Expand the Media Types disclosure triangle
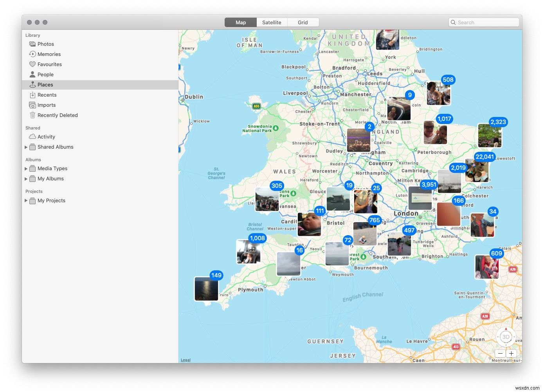The width and height of the screenshot is (544, 392). [26, 169]
